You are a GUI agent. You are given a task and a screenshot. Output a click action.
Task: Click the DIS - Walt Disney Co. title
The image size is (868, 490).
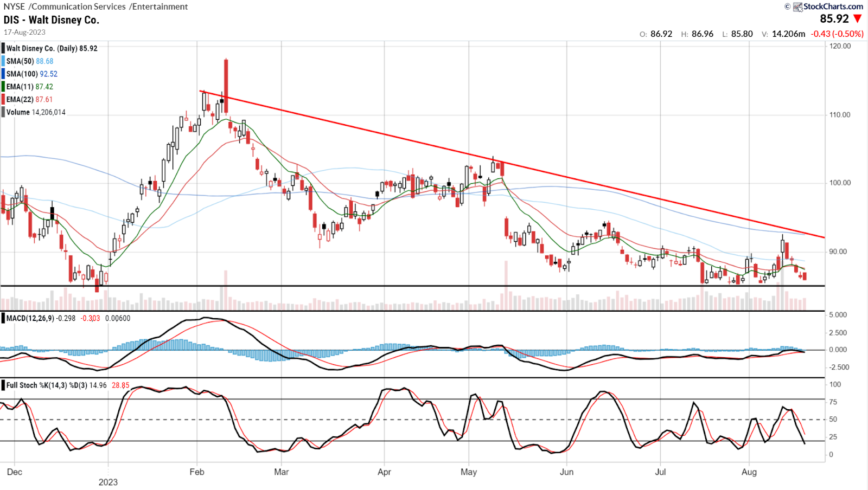(52, 20)
